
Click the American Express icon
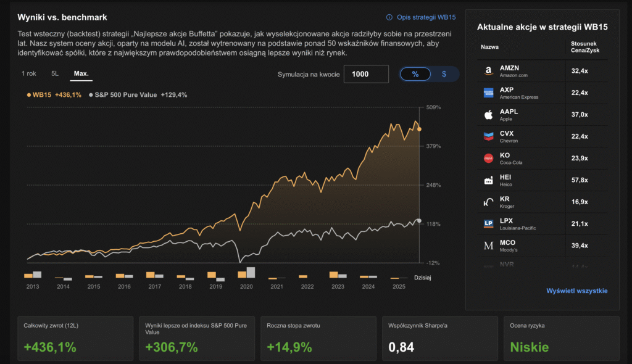tap(488, 92)
